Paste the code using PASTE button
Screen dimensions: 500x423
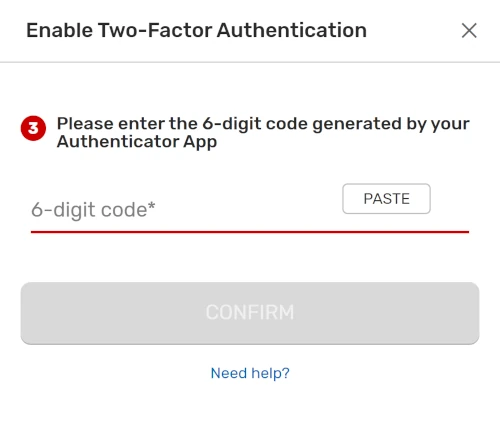point(386,199)
